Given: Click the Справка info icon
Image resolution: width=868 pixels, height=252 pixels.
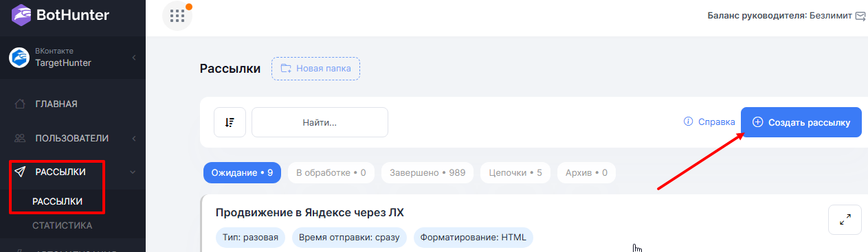Looking at the screenshot, I should point(688,122).
